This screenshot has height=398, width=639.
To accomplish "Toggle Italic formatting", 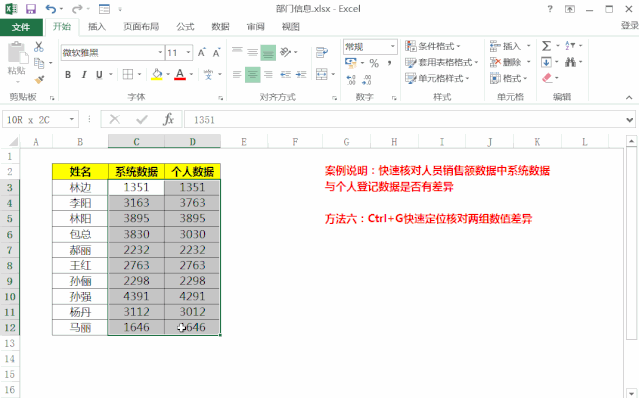I will 84,75.
